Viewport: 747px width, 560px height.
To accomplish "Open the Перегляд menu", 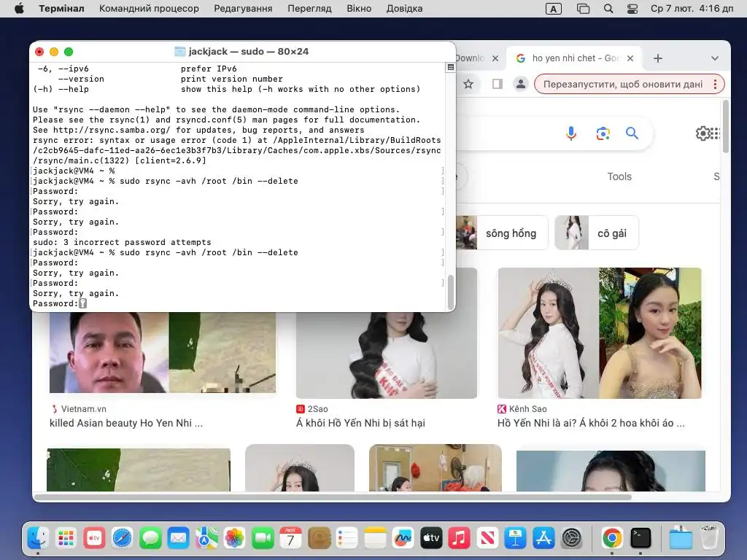I will coord(309,9).
